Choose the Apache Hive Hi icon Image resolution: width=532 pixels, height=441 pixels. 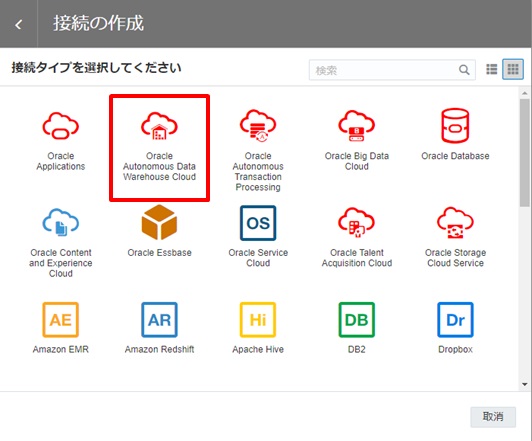258,320
